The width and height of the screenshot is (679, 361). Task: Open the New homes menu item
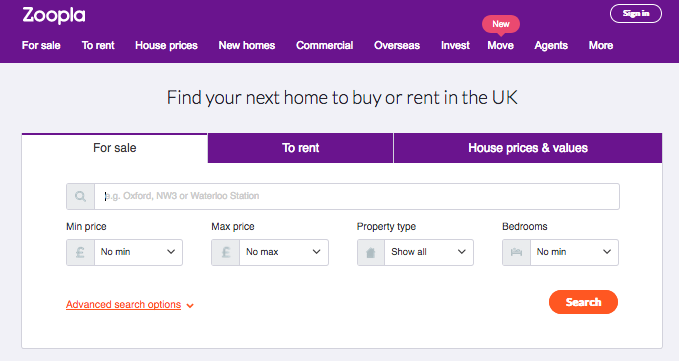247,45
